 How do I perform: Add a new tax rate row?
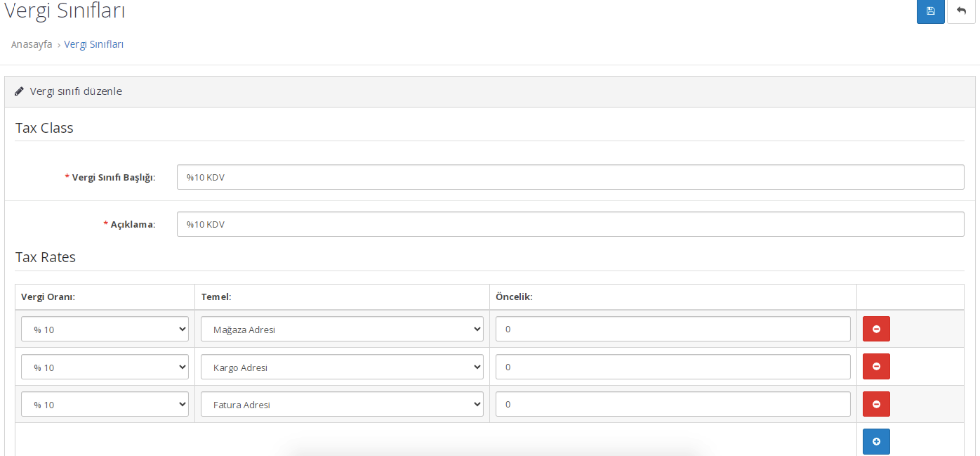[x=876, y=441]
